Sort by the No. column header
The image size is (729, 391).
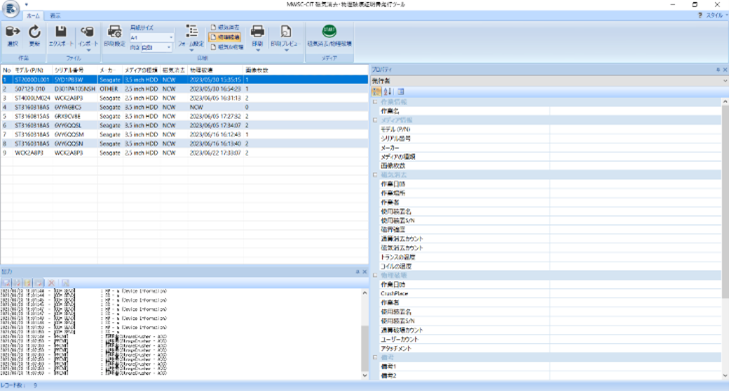click(7, 70)
